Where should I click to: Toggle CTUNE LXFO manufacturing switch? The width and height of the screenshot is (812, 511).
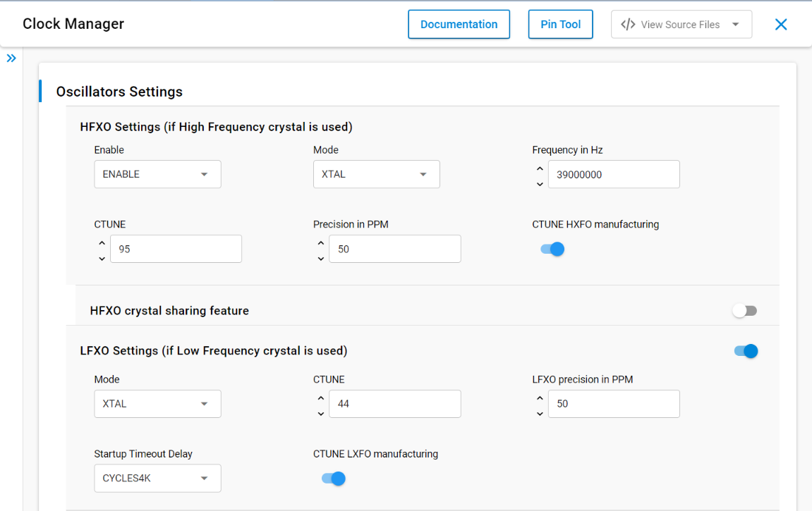[334, 479]
